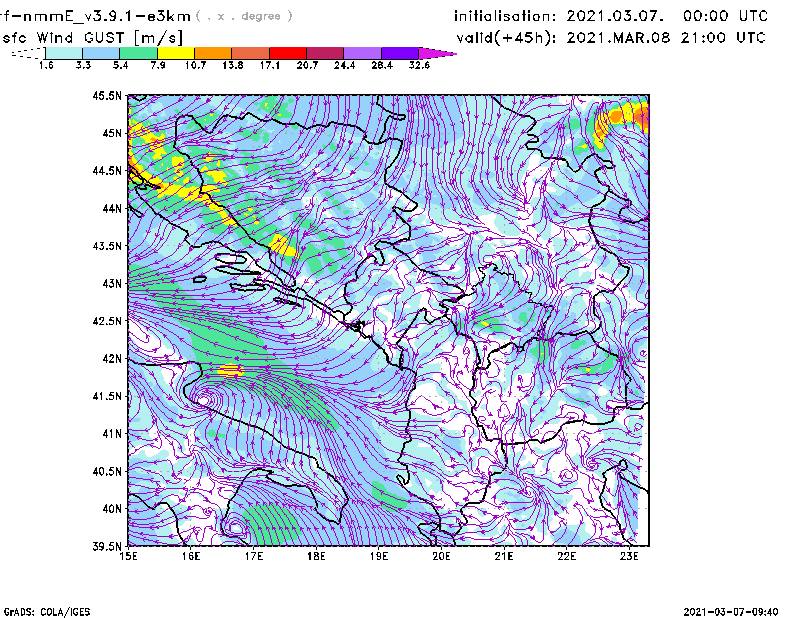Click latitude label 42.5N
The width and height of the screenshot is (800, 618).
point(107,320)
